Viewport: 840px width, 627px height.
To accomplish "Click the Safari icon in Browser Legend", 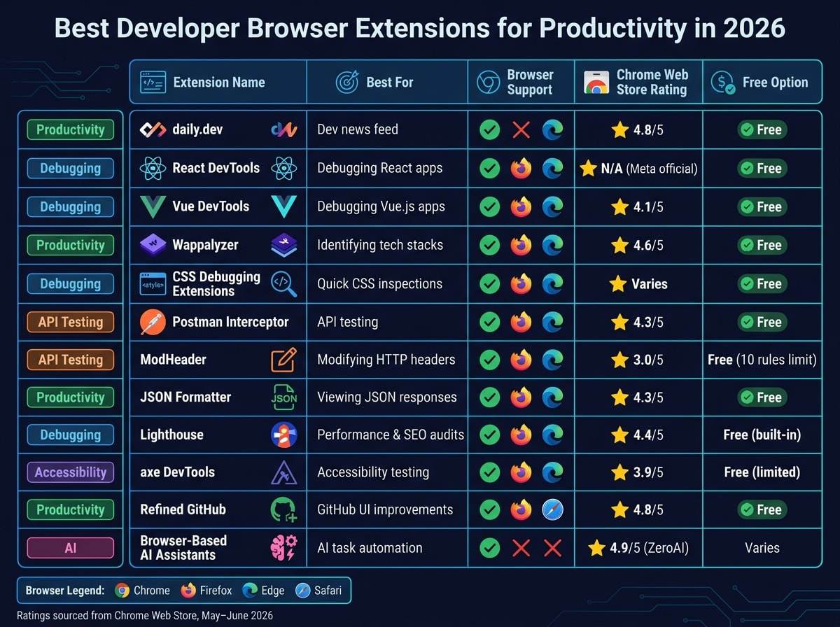I will pos(302,590).
